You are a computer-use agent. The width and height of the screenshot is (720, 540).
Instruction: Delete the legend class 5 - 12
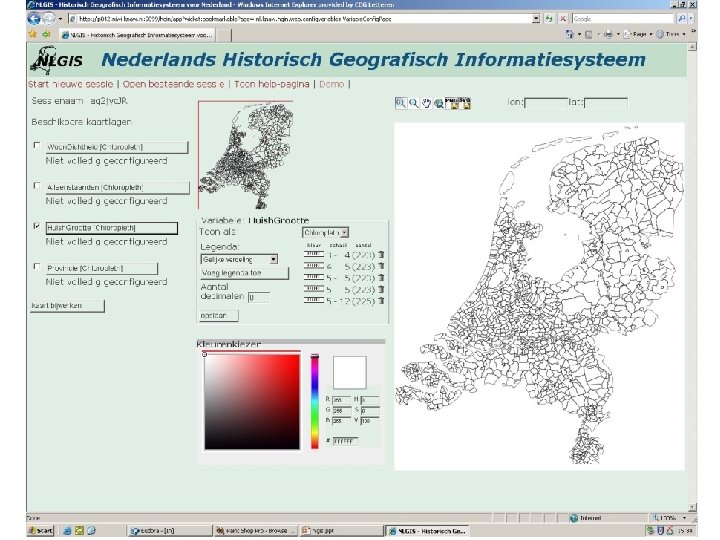tap(381, 301)
